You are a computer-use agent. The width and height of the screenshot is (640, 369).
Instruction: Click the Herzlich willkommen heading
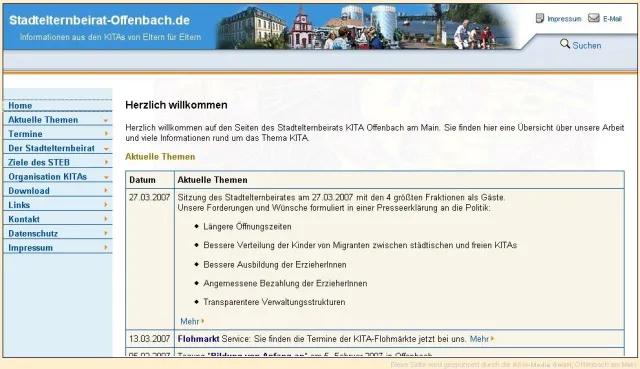point(176,105)
